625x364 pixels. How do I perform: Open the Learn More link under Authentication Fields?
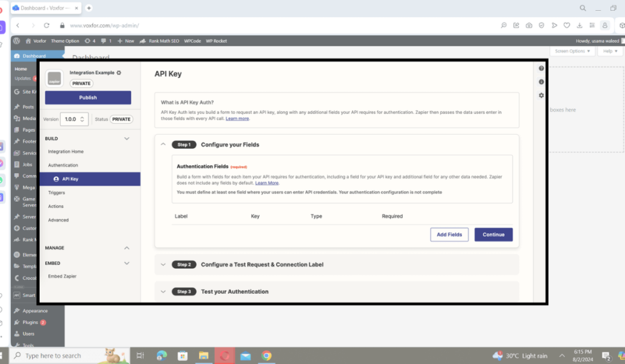(267, 182)
